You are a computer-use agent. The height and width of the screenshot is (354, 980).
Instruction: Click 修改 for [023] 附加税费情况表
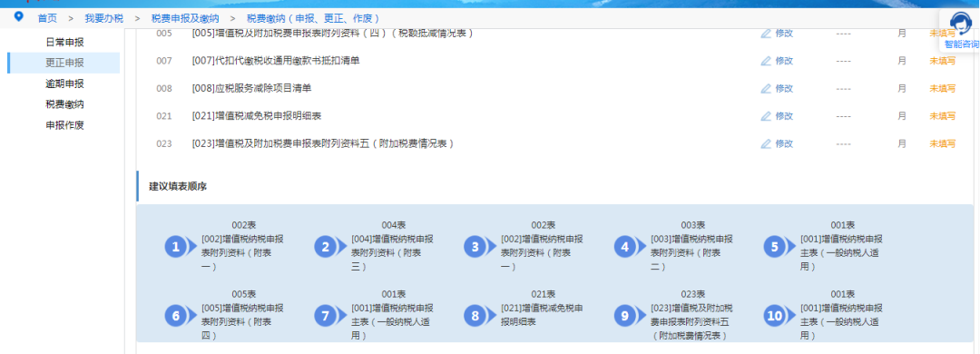click(784, 143)
